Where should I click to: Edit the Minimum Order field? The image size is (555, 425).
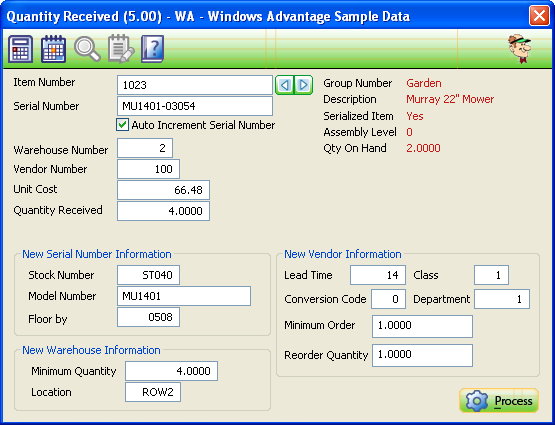click(422, 326)
